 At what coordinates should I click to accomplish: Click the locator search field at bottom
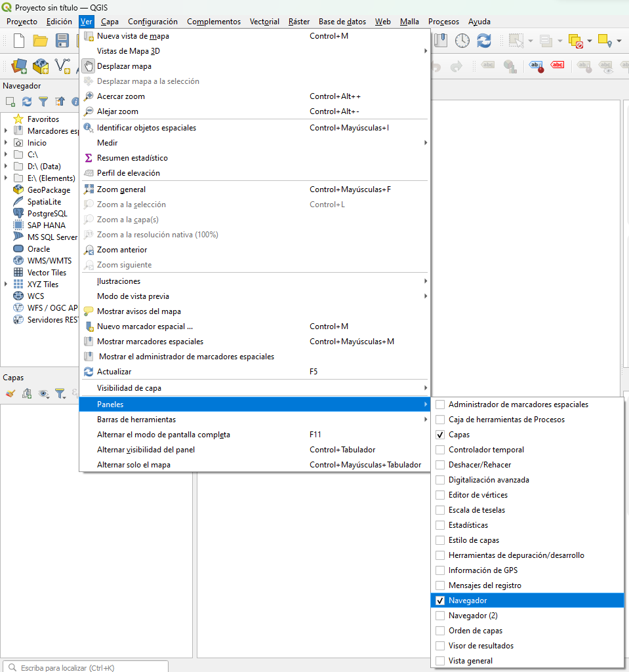(x=86, y=667)
